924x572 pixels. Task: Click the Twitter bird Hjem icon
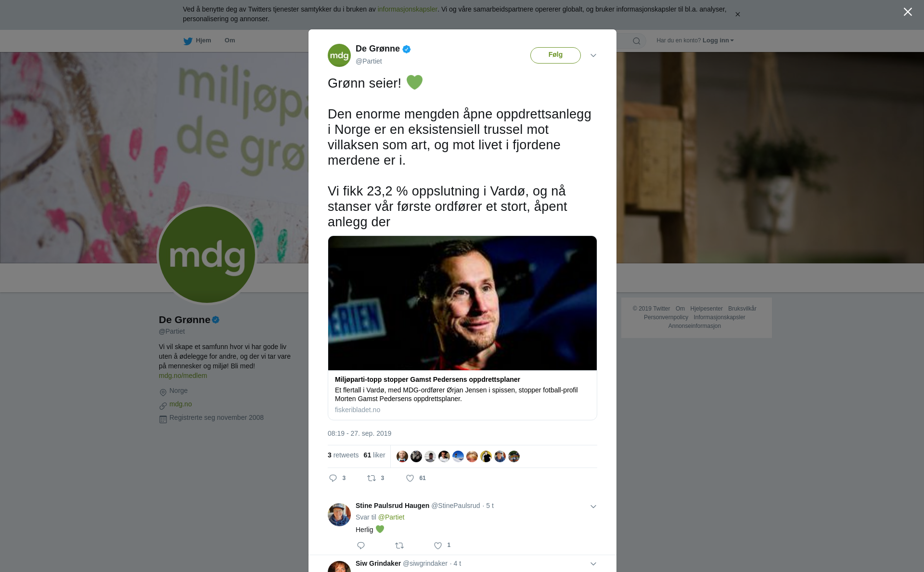[x=188, y=41]
